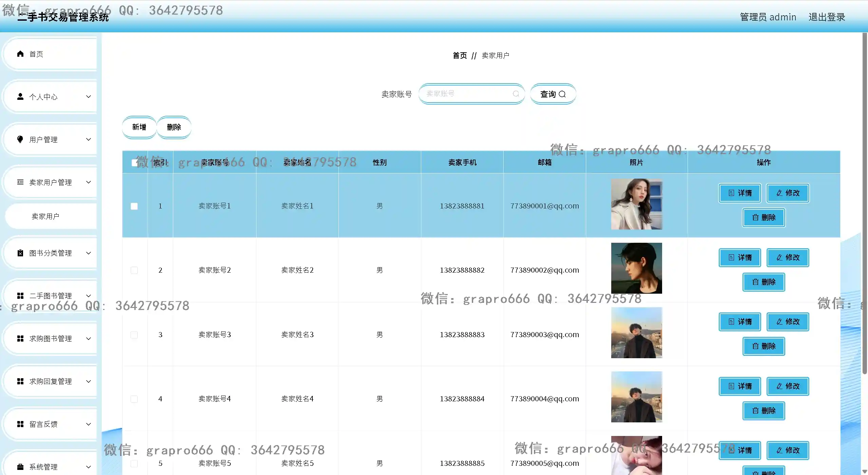Viewport: 868px width, 475px height.
Task: Click the home icon beside 首页
Action: click(20, 54)
